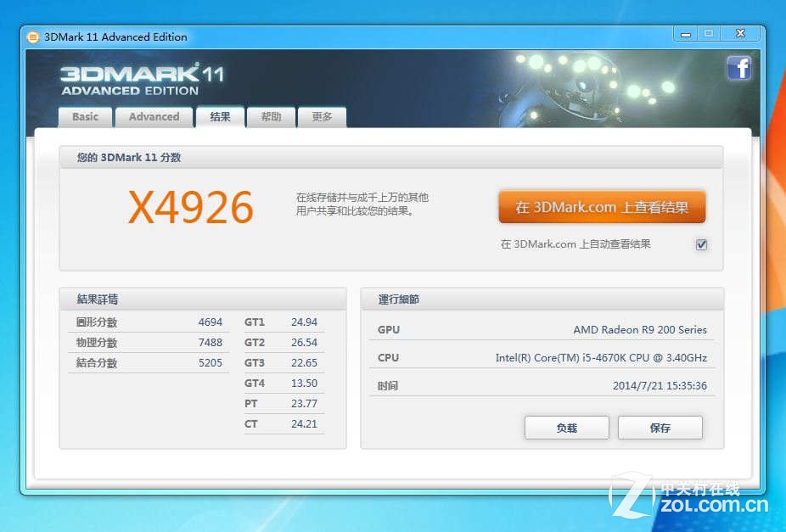The image size is (786, 532).
Task: Click the GT3 22.65 row
Action: click(x=284, y=362)
